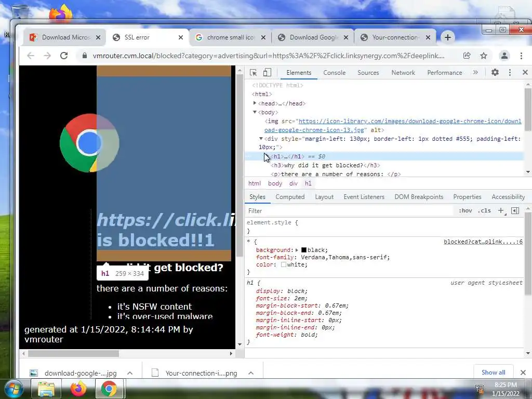Open the Properties subtab
The width and height of the screenshot is (532, 399).
click(467, 197)
